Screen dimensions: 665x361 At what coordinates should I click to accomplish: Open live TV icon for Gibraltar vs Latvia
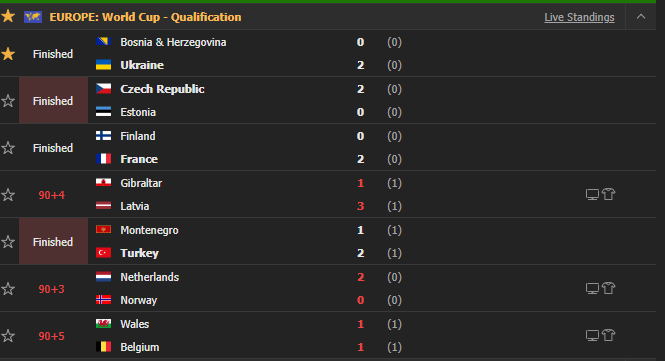(592, 195)
